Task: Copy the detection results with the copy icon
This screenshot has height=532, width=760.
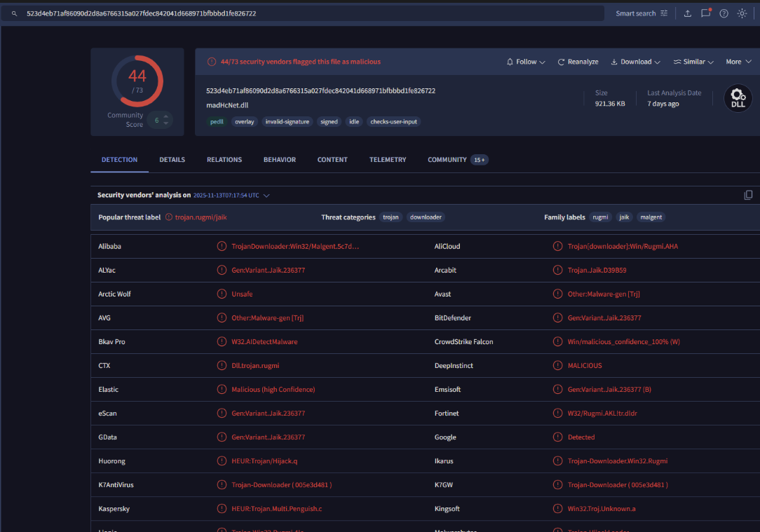Action: pyautogui.click(x=748, y=195)
